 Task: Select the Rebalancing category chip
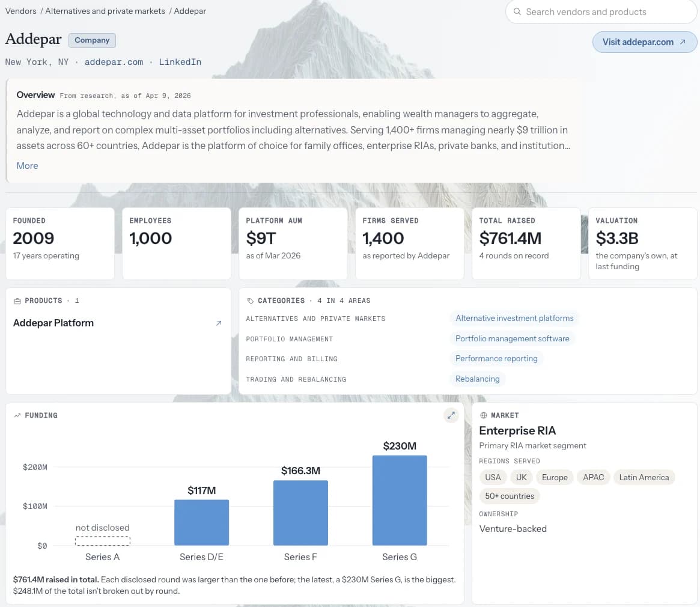pos(477,379)
